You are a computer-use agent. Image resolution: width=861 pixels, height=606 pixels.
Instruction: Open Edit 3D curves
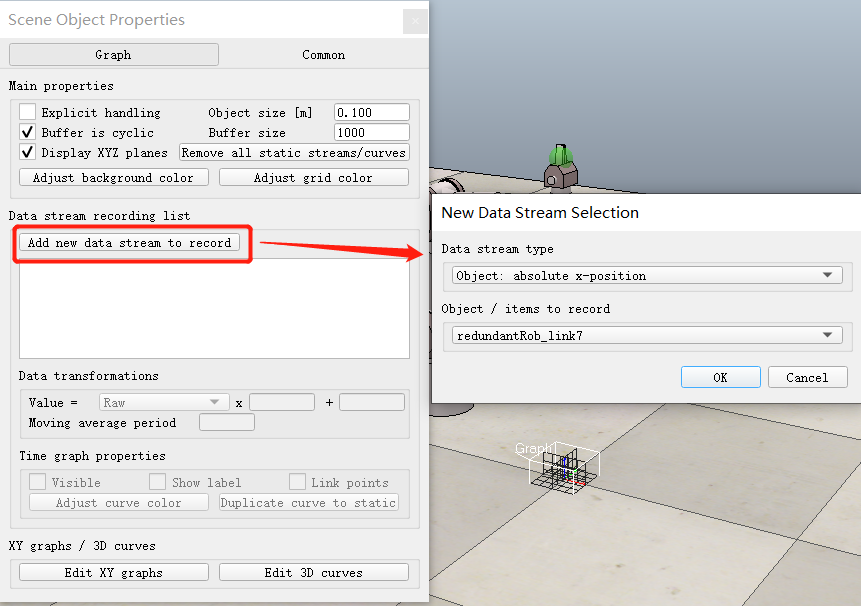[x=314, y=572]
